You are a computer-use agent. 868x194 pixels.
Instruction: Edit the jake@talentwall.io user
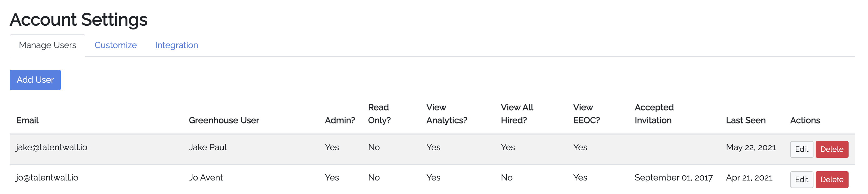coord(801,149)
